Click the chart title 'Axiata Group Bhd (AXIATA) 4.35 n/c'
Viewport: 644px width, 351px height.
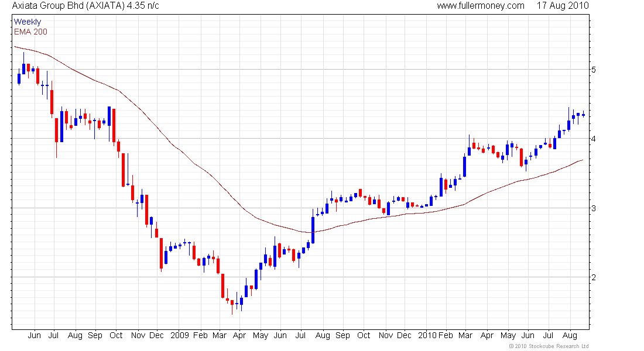pyautogui.click(x=85, y=6)
